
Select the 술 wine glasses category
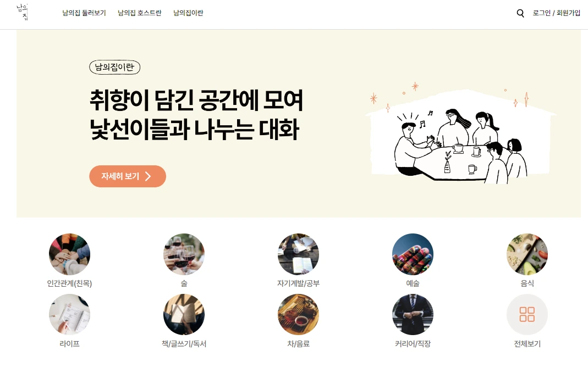184,254
